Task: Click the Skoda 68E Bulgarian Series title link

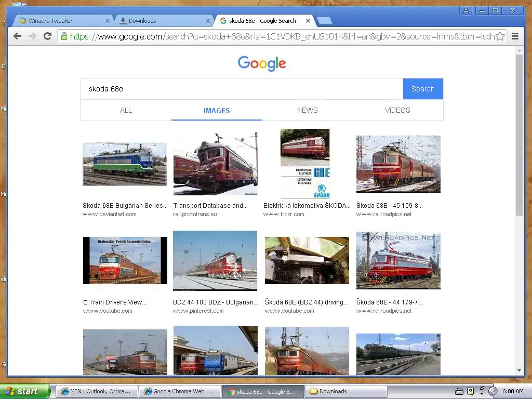Action: 125,206
